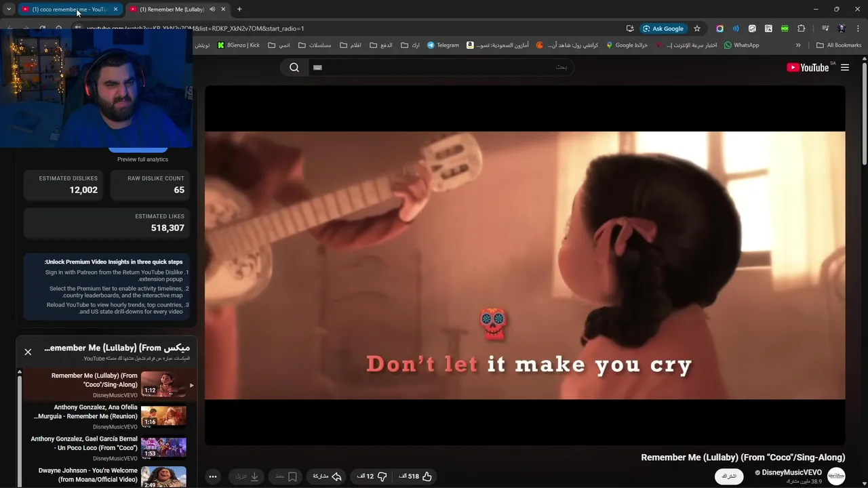Open the blue sound waves extension
Viewport: 868px width, 488px height.
[x=736, y=28]
